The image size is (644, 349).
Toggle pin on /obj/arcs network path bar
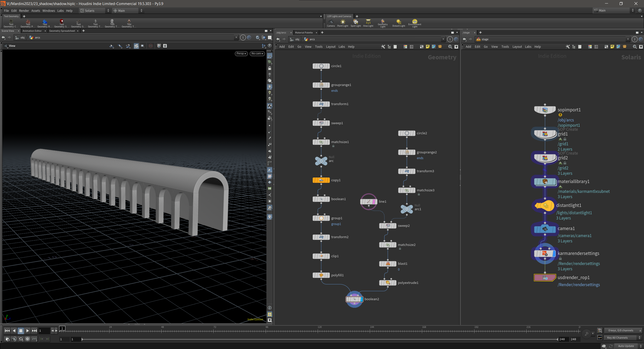coord(450,39)
